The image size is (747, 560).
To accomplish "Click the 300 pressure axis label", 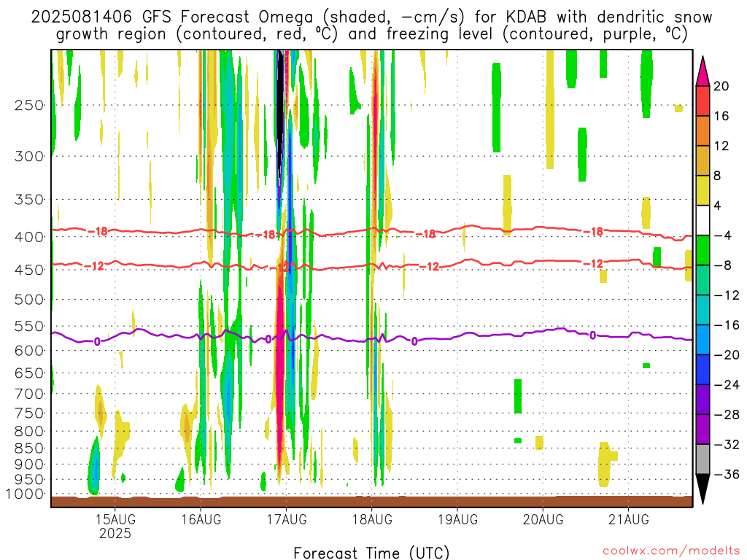I will 29,156.
